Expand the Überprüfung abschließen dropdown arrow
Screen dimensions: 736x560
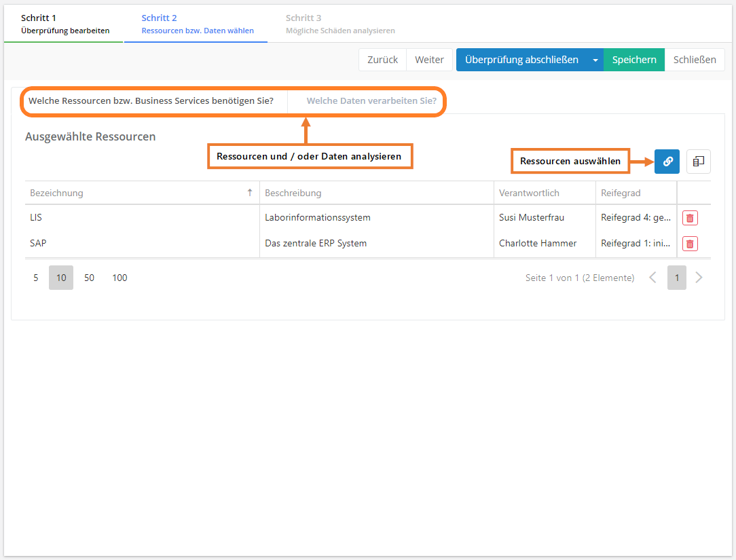595,60
